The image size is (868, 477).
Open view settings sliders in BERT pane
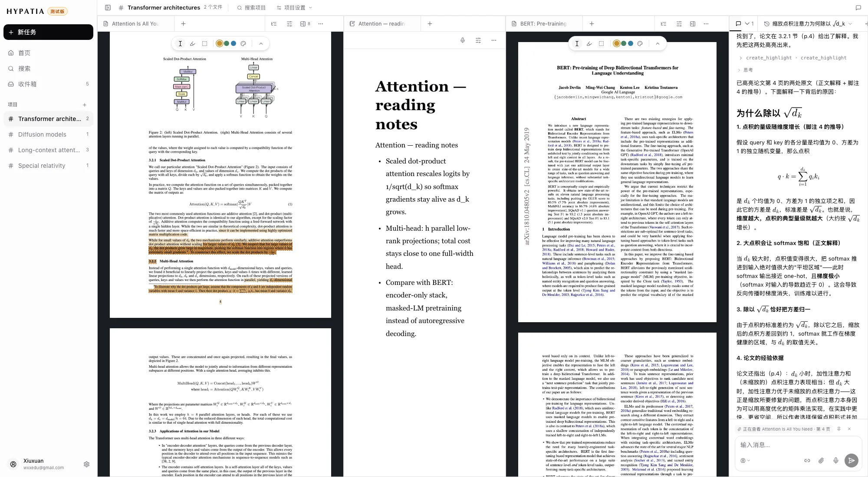click(679, 24)
